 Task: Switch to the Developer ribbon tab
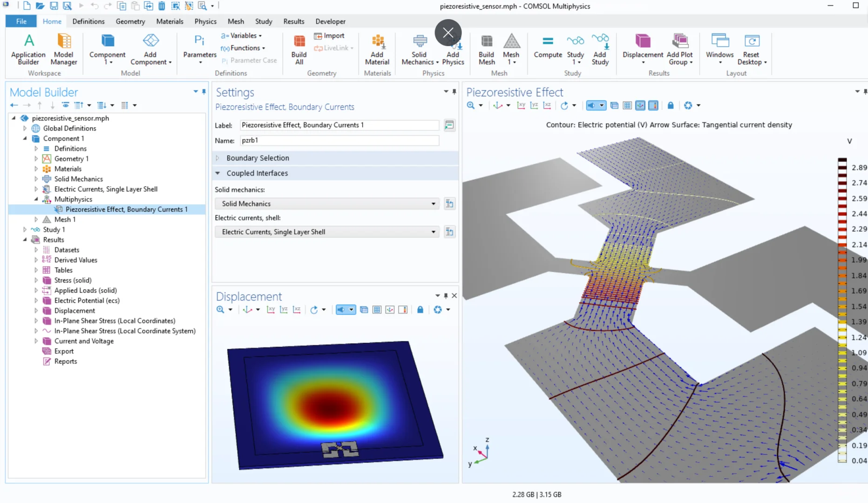click(331, 21)
